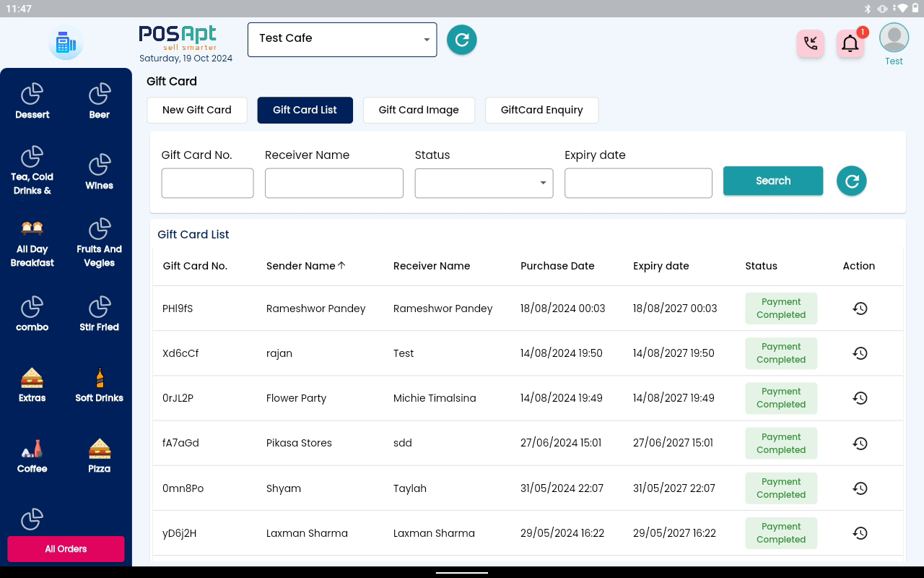This screenshot has height=578, width=924.
Task: View history for gift card Xd6cCf
Action: point(860,353)
